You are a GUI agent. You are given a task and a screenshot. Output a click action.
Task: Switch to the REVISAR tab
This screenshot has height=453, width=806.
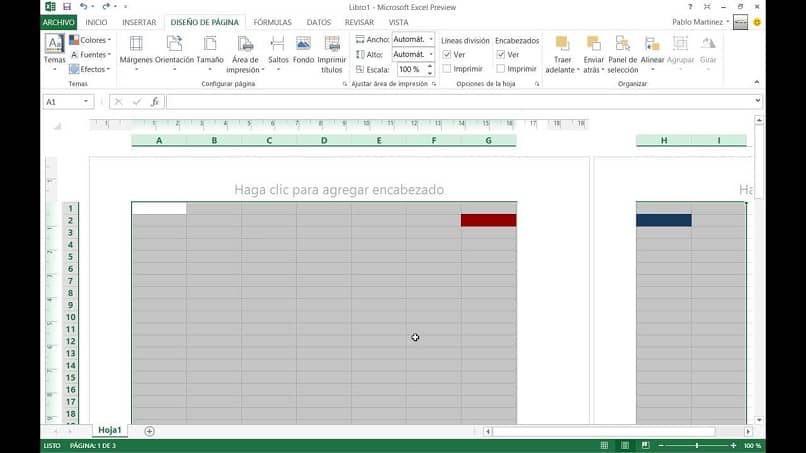(x=359, y=22)
